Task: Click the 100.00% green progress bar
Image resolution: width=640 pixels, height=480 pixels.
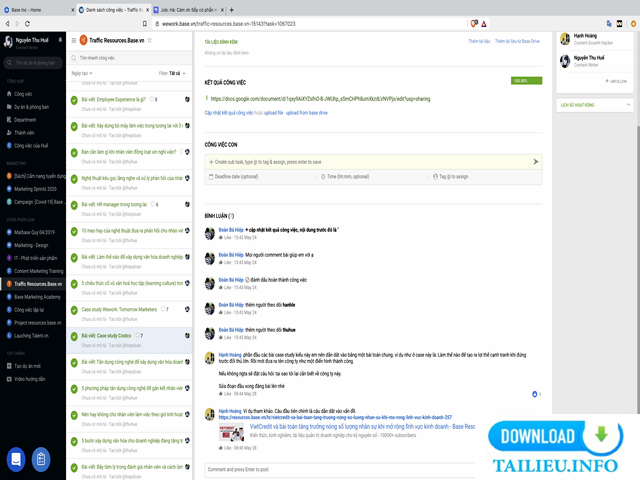Action: (x=527, y=81)
